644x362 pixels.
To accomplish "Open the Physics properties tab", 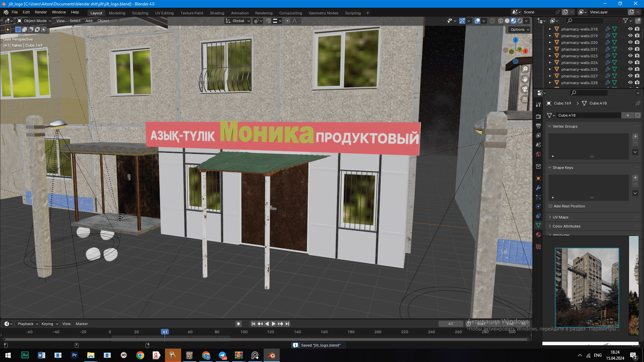I will coord(538,206).
